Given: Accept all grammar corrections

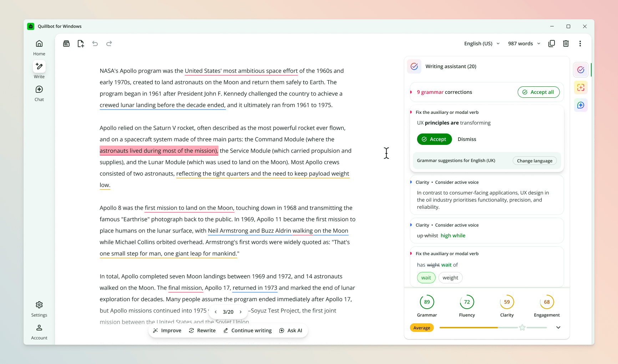Looking at the screenshot, I should pyautogui.click(x=539, y=92).
